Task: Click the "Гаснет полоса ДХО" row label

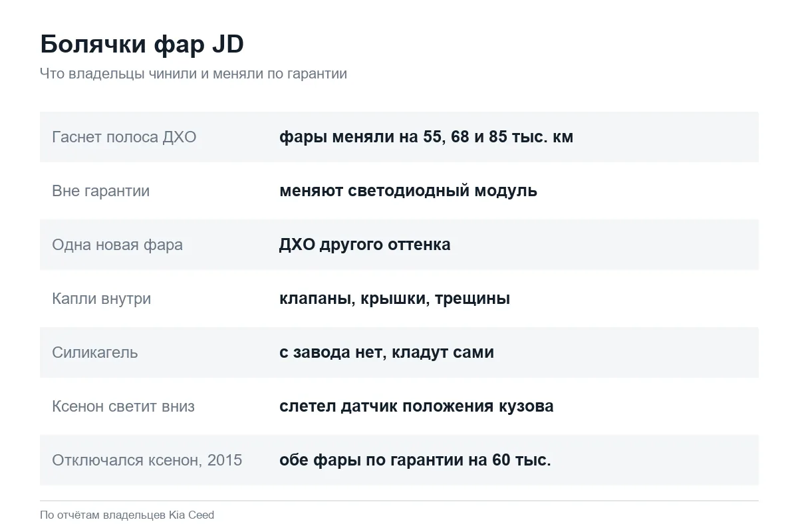Action: pyautogui.click(x=124, y=137)
